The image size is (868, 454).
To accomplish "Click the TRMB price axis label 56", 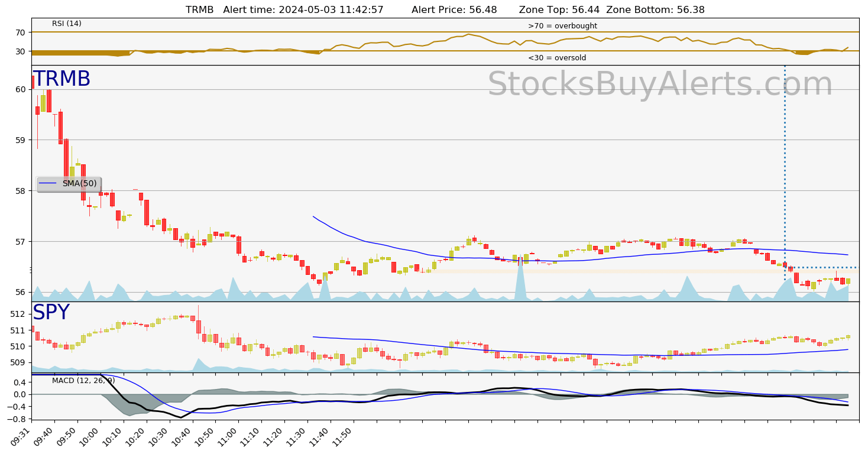I will [x=21, y=293].
